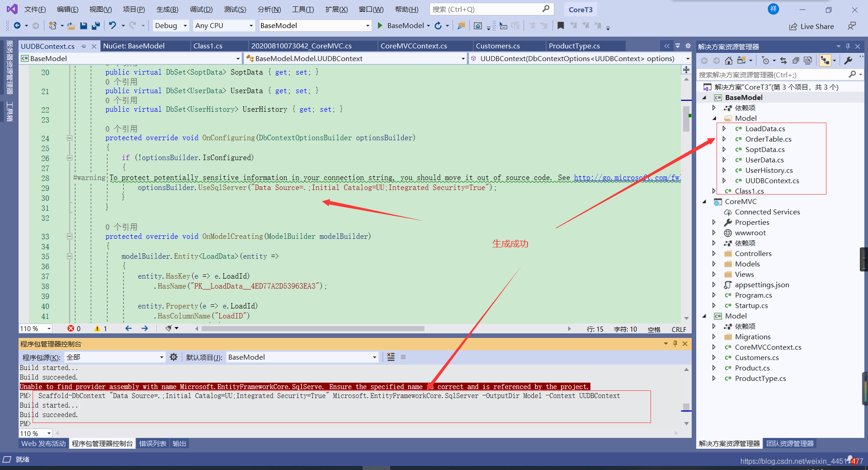Open the package source dropdown
This screenshot has width=868, height=470.
115,357
